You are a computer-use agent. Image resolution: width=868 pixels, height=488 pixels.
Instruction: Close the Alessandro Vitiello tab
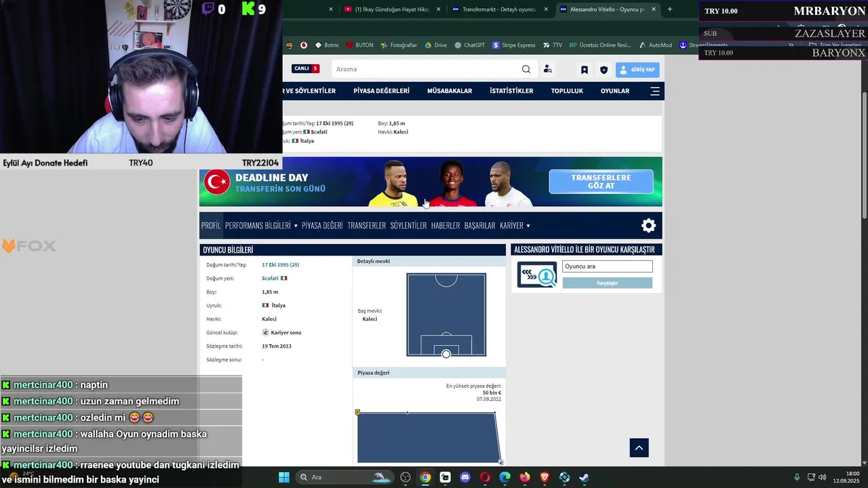[x=654, y=9]
